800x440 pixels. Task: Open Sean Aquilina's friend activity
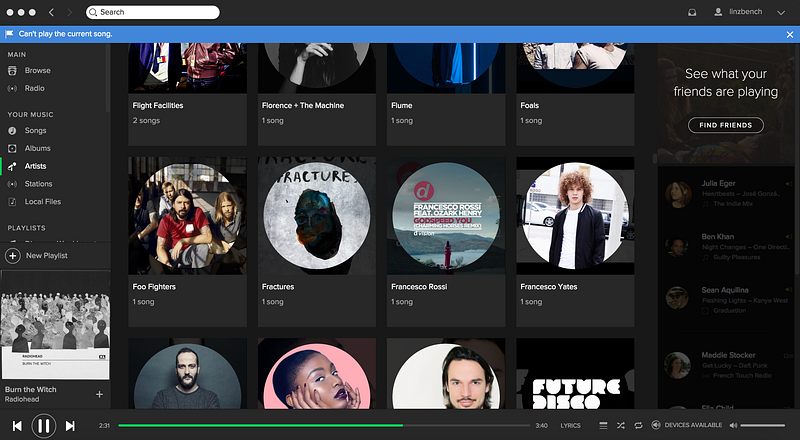coord(729,300)
